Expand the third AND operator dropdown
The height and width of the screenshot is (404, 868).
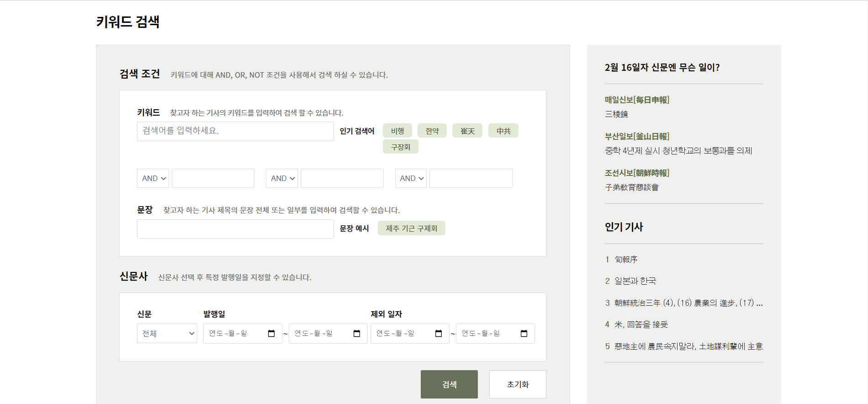click(411, 178)
